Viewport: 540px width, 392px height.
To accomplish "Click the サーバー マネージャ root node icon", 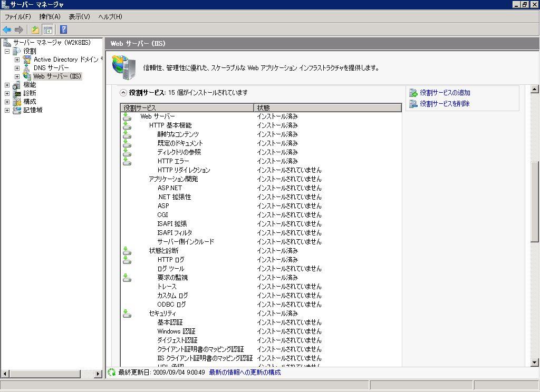I will [x=7, y=43].
